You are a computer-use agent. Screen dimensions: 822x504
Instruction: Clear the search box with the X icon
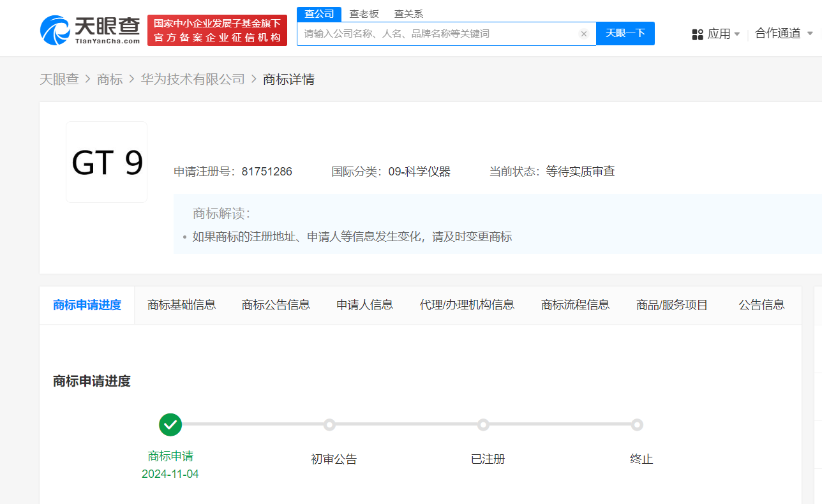click(583, 34)
